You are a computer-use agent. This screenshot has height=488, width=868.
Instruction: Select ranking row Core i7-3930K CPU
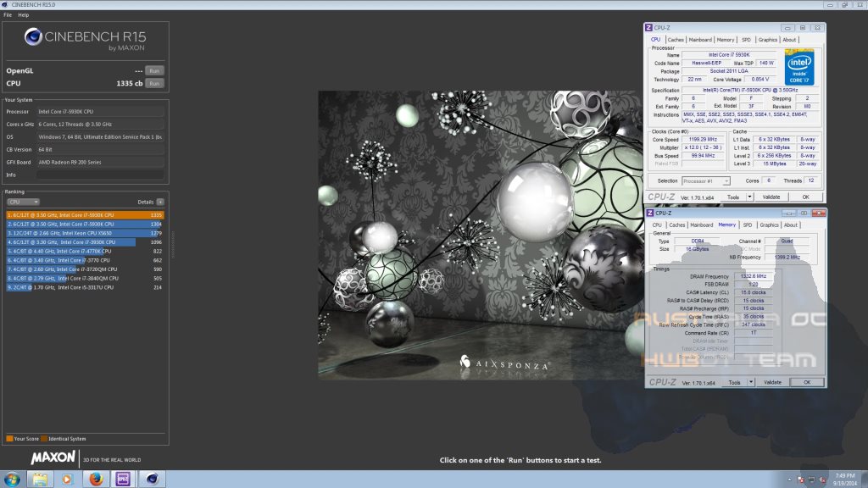[86, 241]
